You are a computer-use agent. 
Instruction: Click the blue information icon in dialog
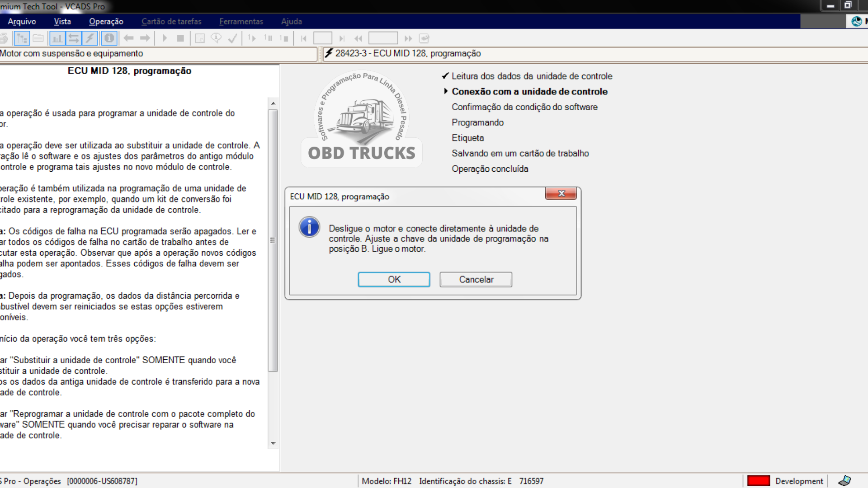coord(309,227)
